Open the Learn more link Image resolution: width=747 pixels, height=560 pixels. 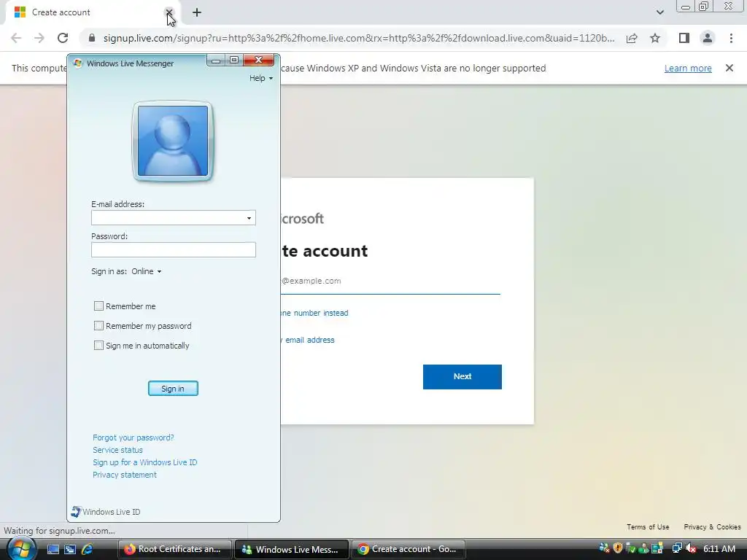tap(688, 68)
